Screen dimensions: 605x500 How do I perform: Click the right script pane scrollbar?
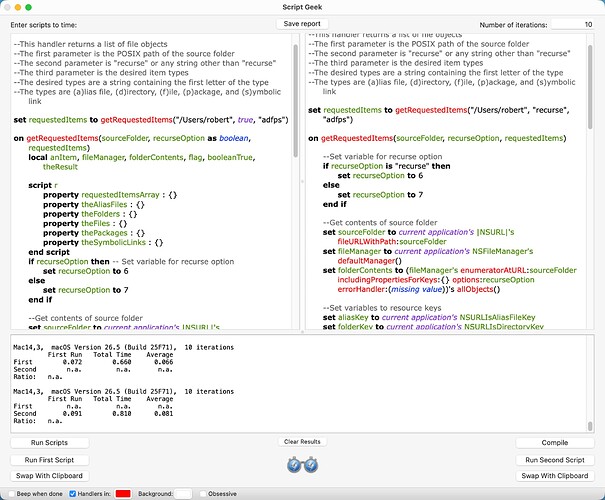(590, 87)
